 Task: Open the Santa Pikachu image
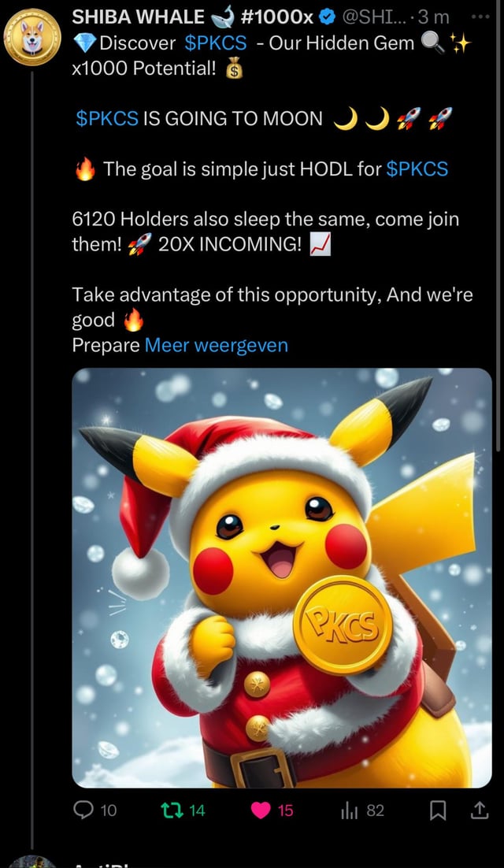click(x=282, y=577)
